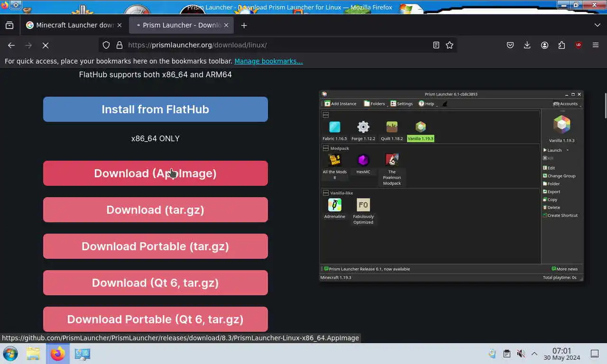607x364 pixels.
Task: Open a new browser tab
Action: (244, 25)
